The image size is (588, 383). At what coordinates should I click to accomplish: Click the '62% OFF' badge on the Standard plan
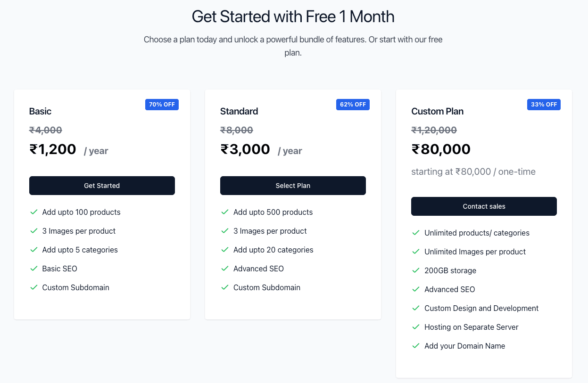tap(353, 104)
